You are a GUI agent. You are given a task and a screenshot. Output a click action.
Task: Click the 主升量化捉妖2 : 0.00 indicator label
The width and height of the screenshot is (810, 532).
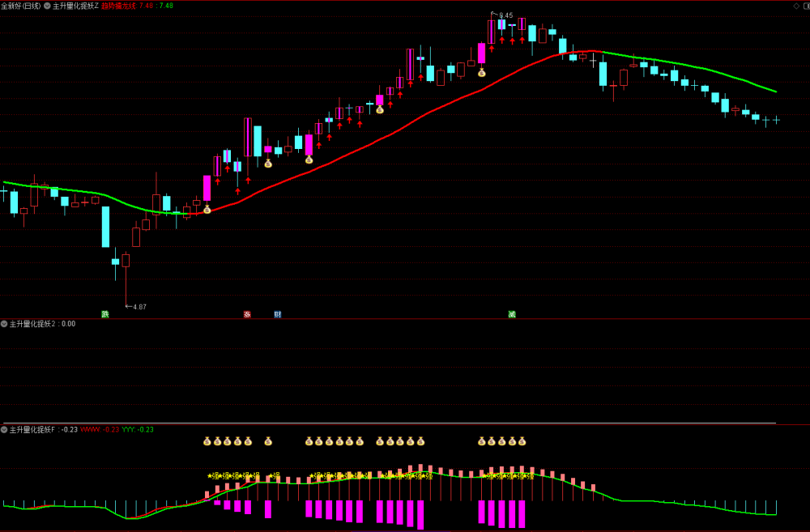[x=42, y=324]
